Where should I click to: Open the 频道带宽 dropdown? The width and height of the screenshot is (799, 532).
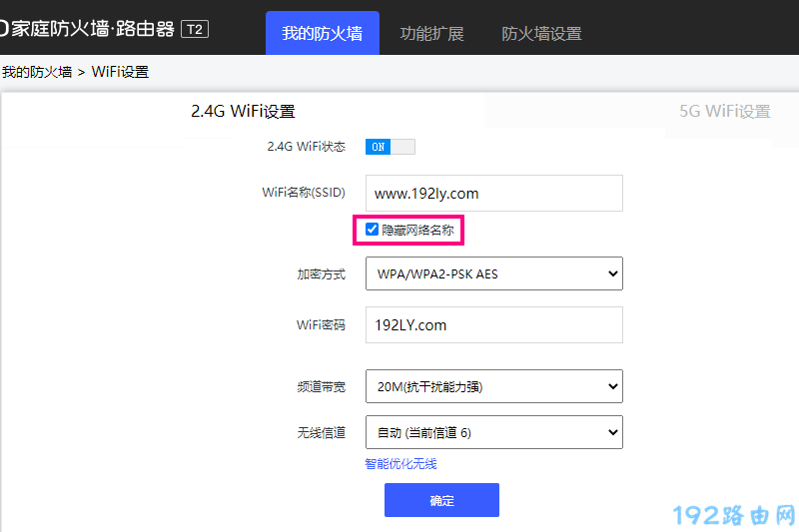(x=493, y=386)
